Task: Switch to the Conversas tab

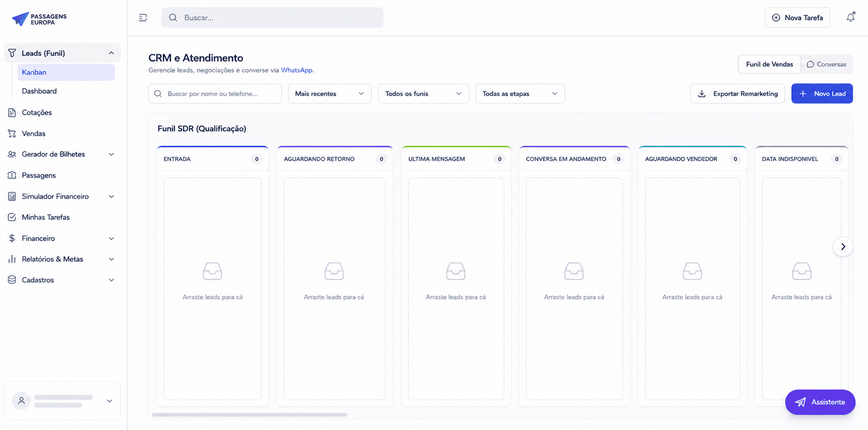Action: 827,64
